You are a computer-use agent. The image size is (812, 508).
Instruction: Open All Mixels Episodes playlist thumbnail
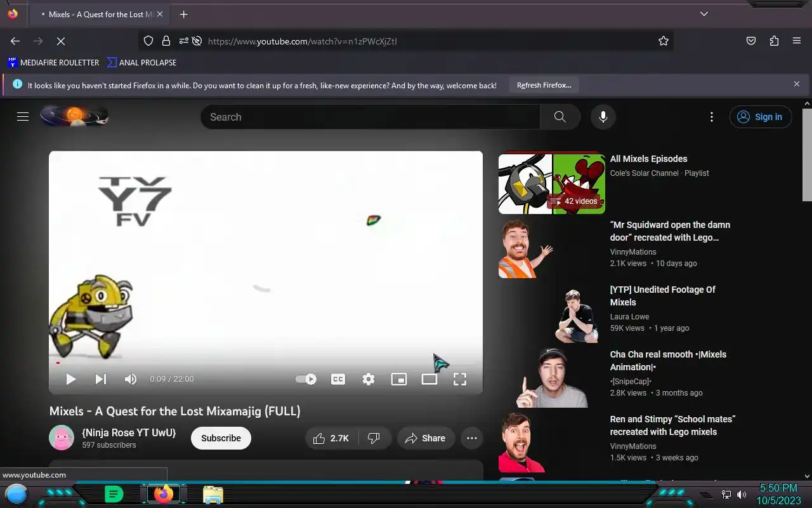(x=552, y=184)
